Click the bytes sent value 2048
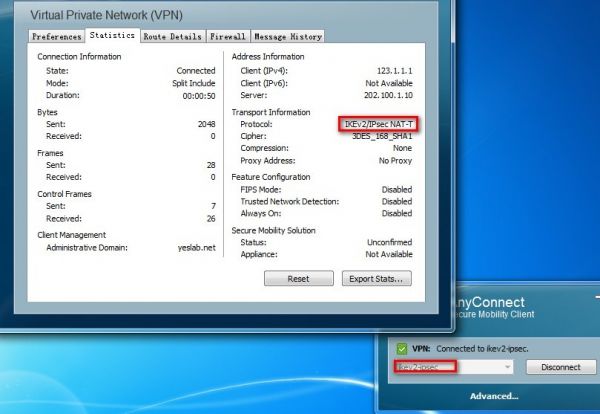 tap(206, 124)
